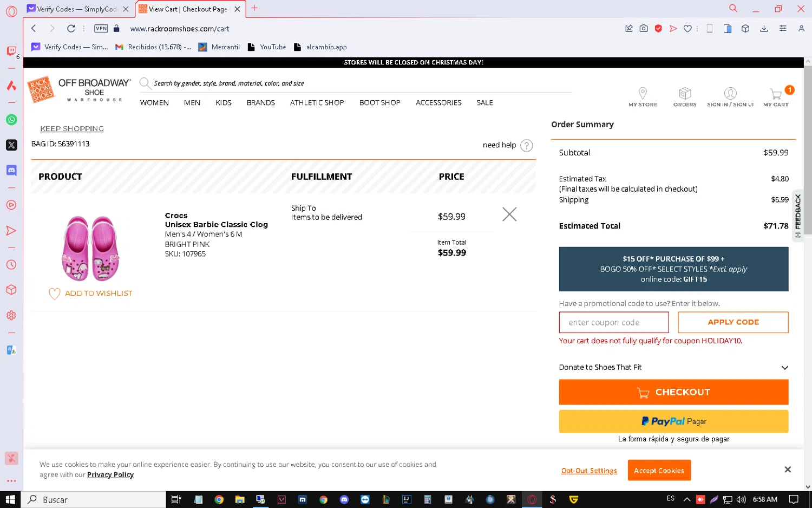The height and width of the screenshot is (508, 812).
Task: Click the APPLY CODE button
Action: tap(733, 322)
